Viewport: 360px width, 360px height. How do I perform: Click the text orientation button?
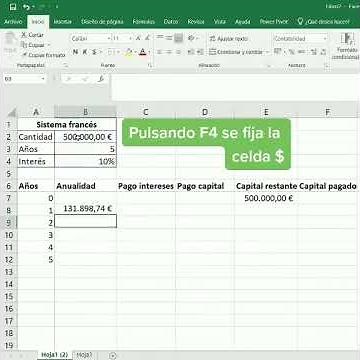[191, 38]
